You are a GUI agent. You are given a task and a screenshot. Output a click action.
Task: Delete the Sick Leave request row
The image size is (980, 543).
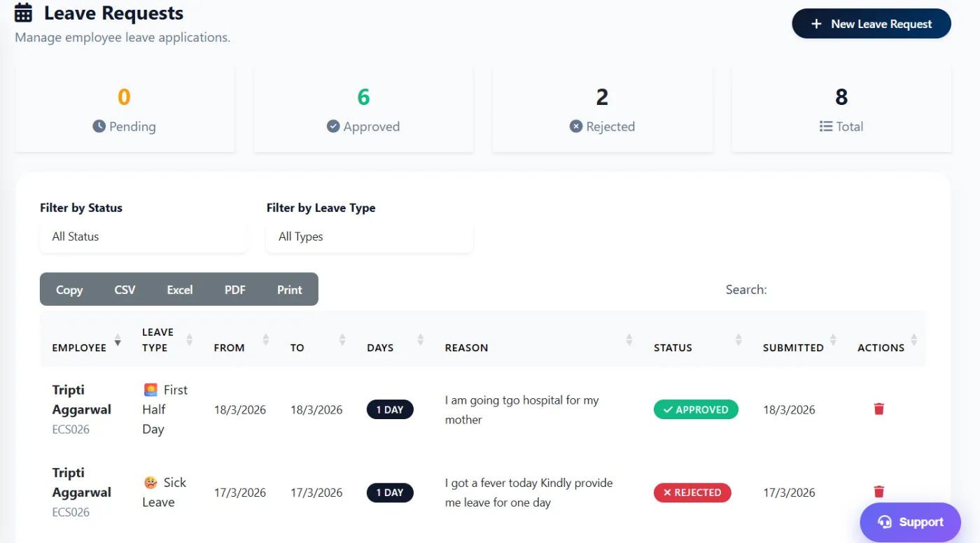879,492
